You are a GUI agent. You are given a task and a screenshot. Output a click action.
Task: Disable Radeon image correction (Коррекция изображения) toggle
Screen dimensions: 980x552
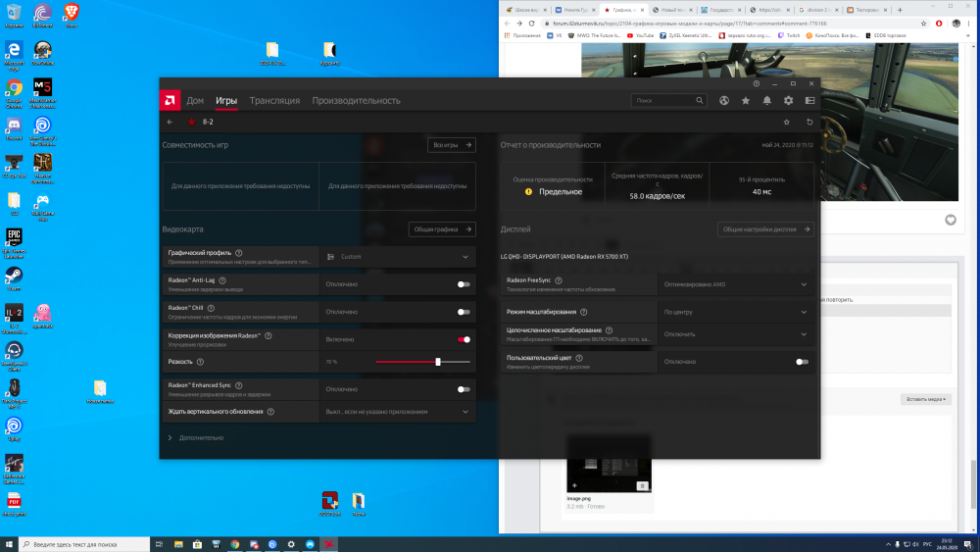pos(464,339)
